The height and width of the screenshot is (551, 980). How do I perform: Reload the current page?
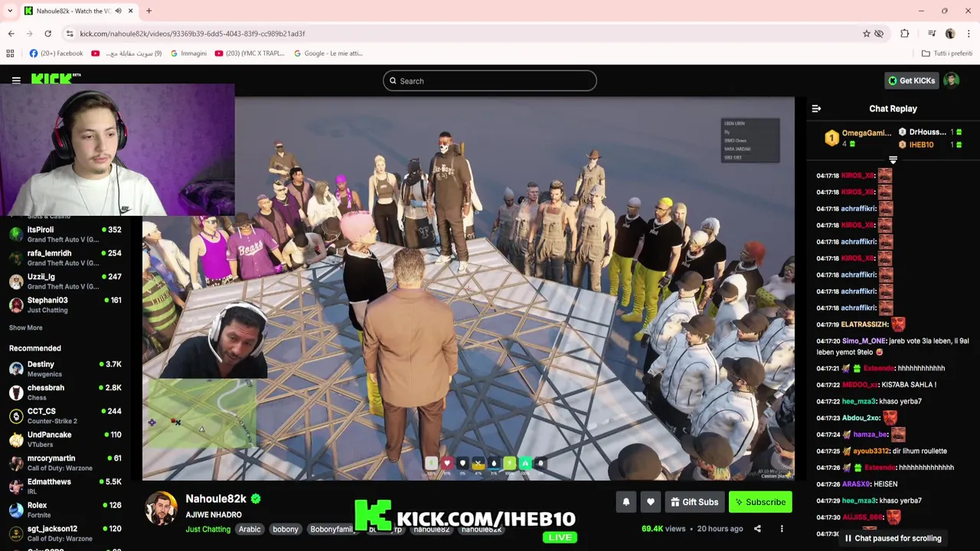(47, 34)
